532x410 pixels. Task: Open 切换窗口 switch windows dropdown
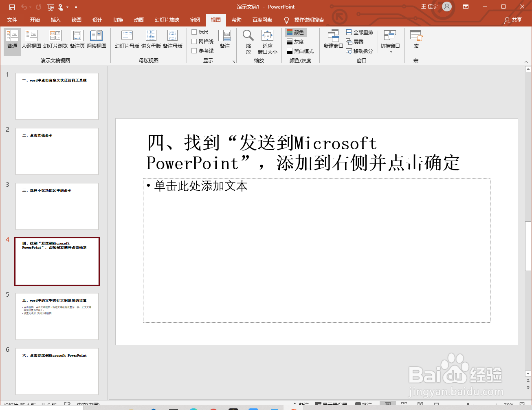click(390, 41)
